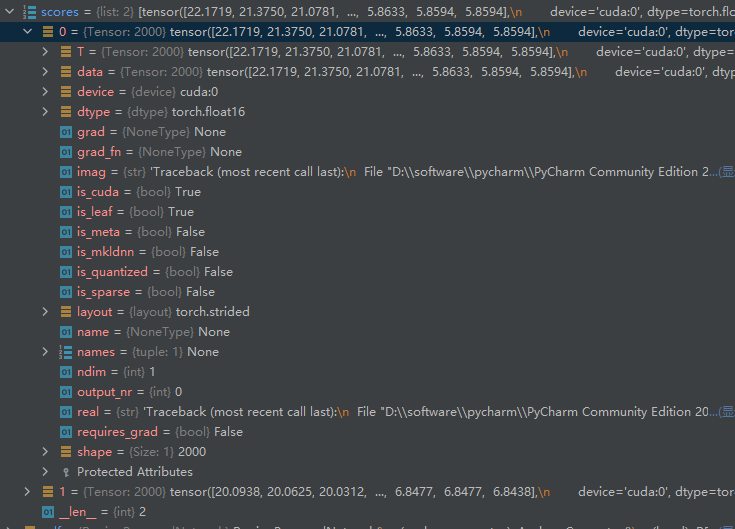Click the scores list summary value
The image size is (735, 529).
pos(436,12)
